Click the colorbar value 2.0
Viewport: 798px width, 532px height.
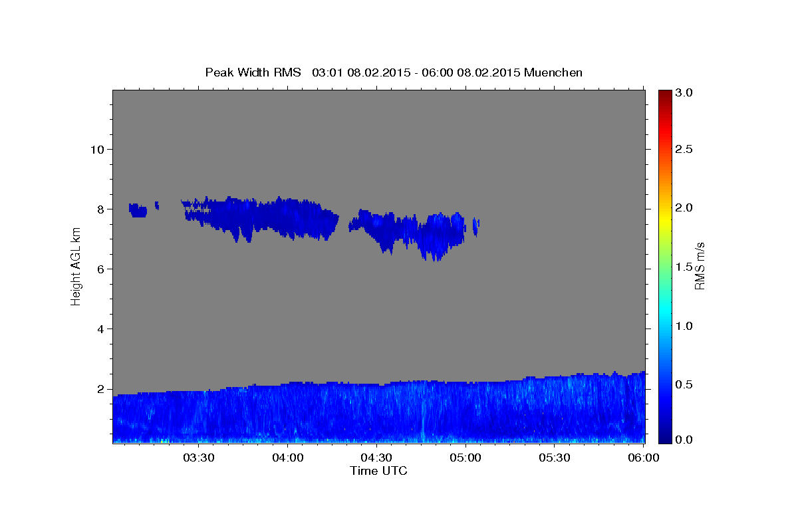tap(684, 207)
